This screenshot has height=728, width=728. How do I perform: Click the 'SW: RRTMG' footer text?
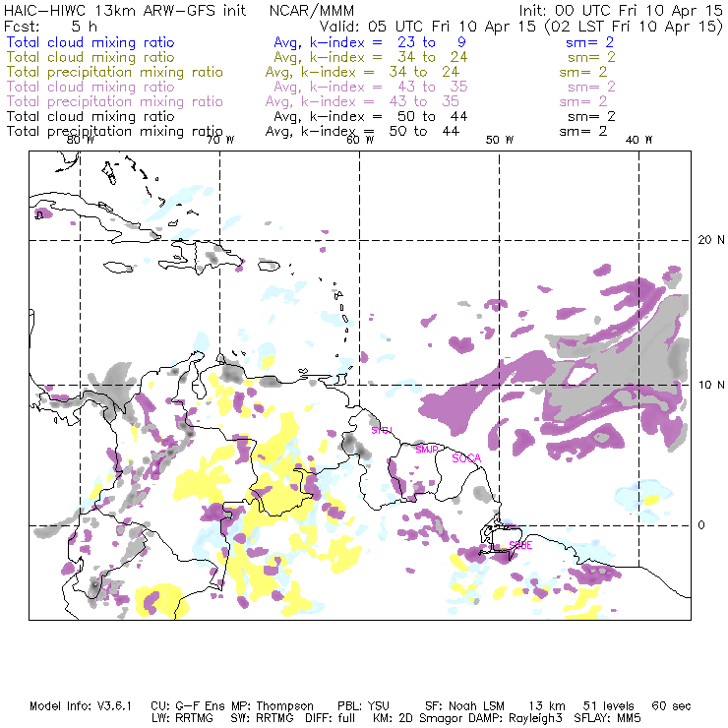263,718
